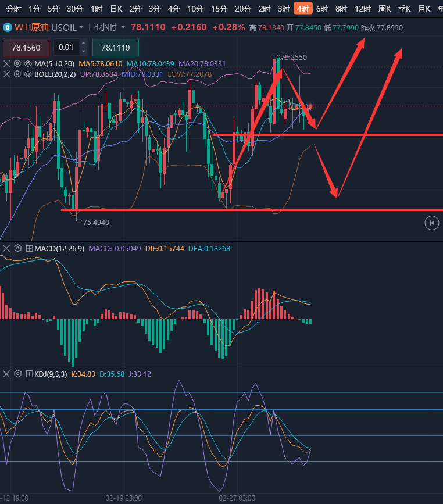The image size is (443, 504).
Task: Select the 1分 timeframe tab
Action: click(x=34, y=9)
